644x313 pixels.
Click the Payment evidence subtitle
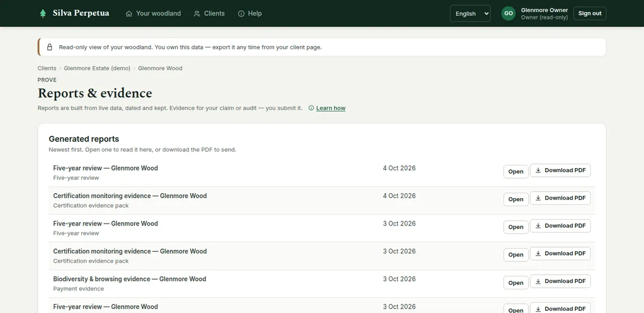click(x=78, y=289)
